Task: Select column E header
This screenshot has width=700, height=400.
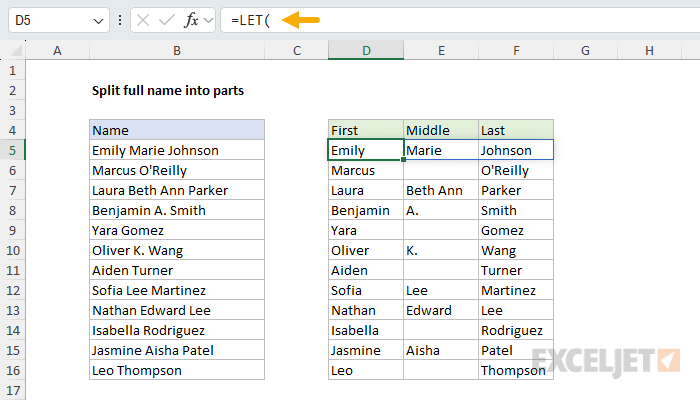Action: [x=441, y=50]
